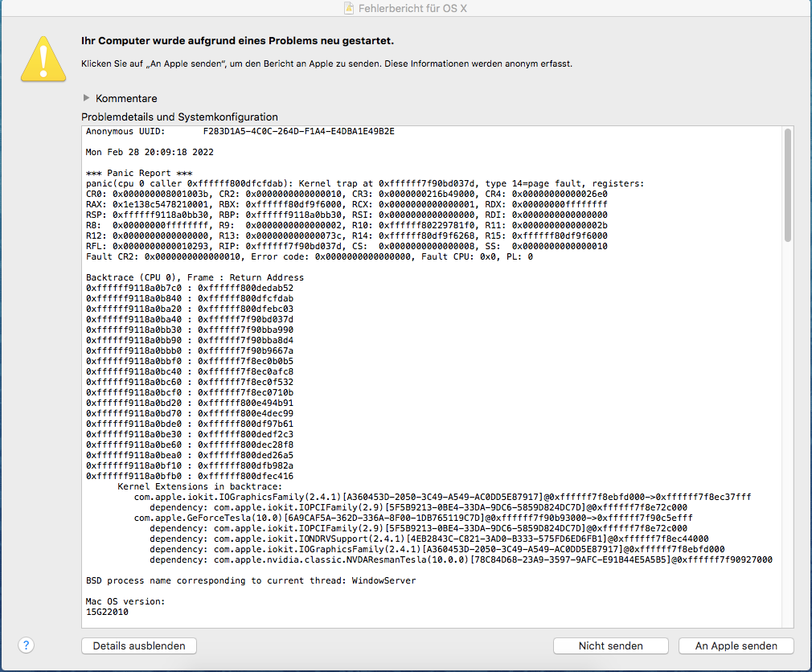
Task: Click backtrace row 0xffffff9118a0ba40
Action: coord(190,319)
